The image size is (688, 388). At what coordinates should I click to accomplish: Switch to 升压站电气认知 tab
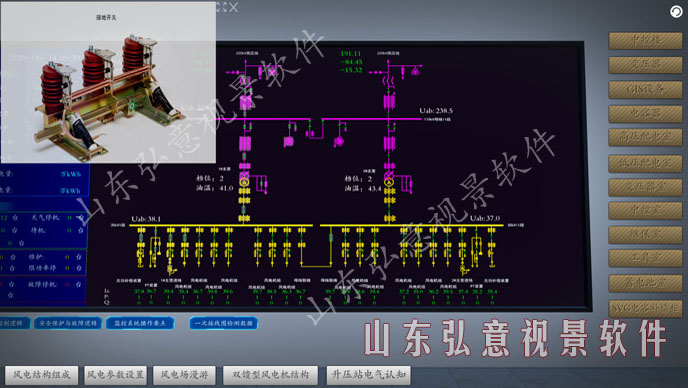click(x=369, y=375)
